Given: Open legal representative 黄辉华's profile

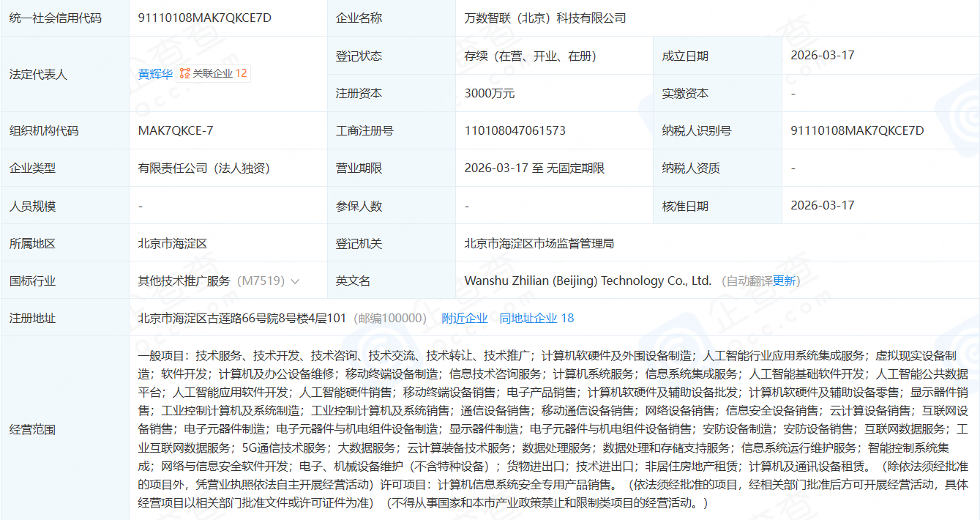Looking at the screenshot, I should [x=154, y=74].
